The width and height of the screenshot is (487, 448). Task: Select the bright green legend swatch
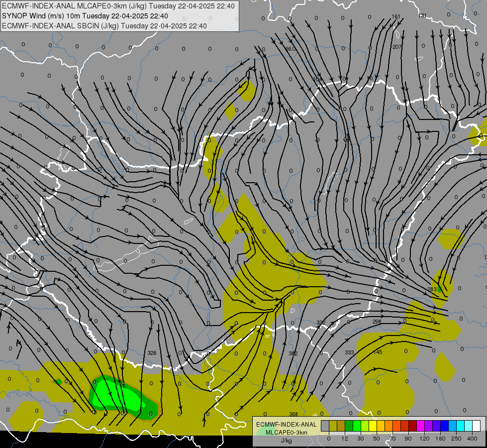[357, 426]
